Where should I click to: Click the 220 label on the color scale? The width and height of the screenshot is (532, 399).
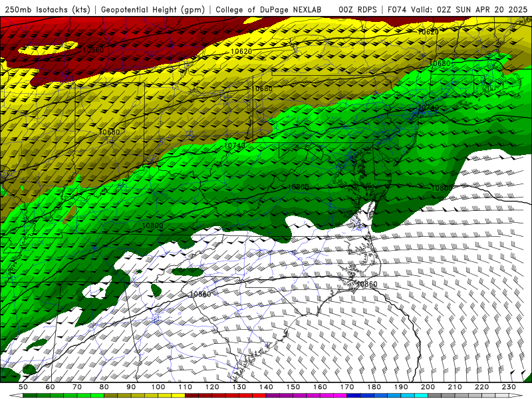[481, 387]
